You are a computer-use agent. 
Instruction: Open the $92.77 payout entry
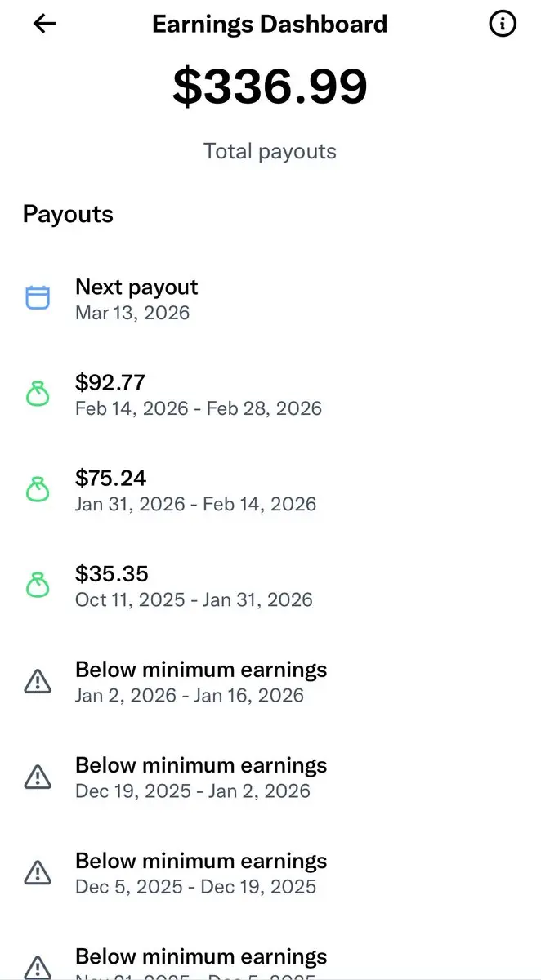click(198, 394)
